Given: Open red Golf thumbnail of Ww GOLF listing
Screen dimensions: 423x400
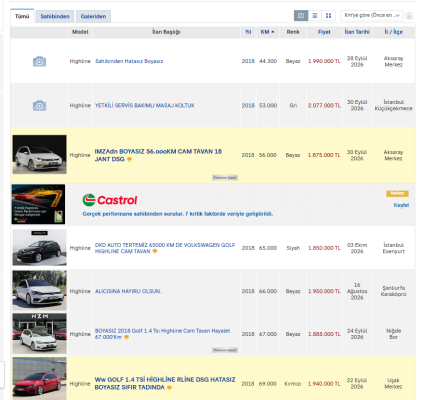Looking at the screenshot, I should [39, 378].
